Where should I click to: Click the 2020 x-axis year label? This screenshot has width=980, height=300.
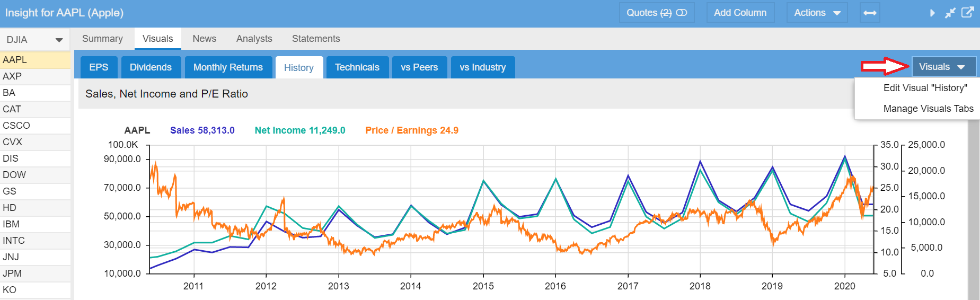[844, 286]
